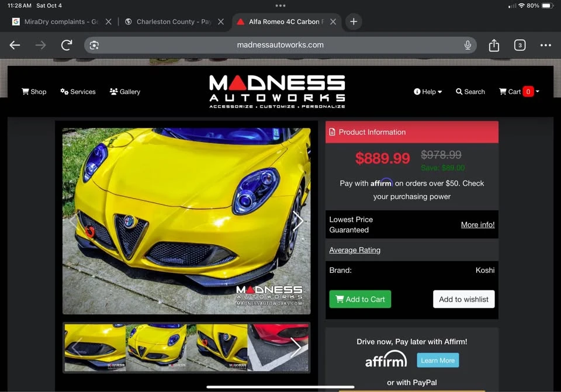Tap the microphone voice search icon
561x392 pixels.
[467, 45]
